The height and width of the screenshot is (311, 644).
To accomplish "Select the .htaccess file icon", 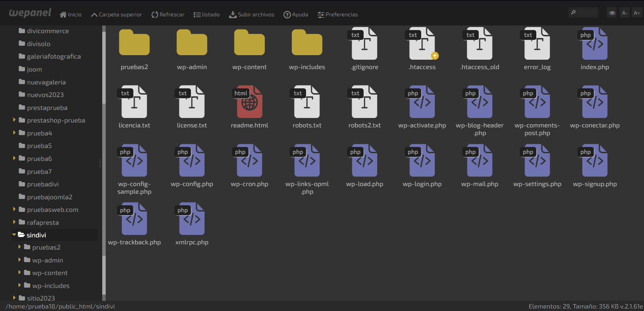I will 422,43.
